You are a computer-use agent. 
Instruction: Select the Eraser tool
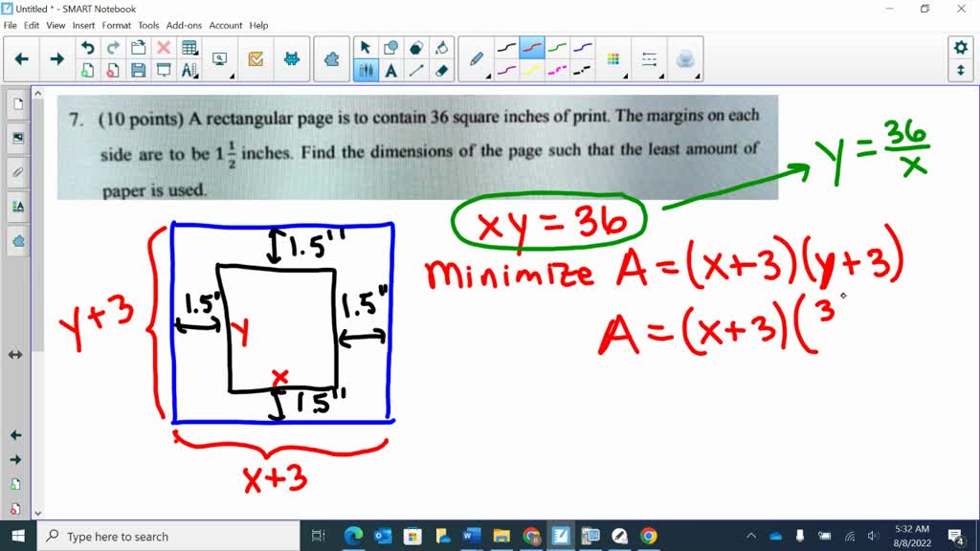pyautogui.click(x=443, y=71)
